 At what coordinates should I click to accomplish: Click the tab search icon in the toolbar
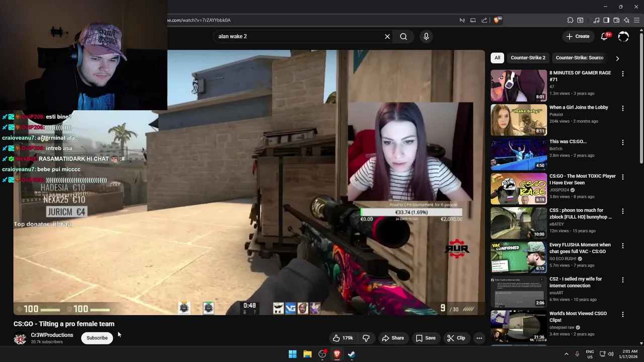(580, 20)
